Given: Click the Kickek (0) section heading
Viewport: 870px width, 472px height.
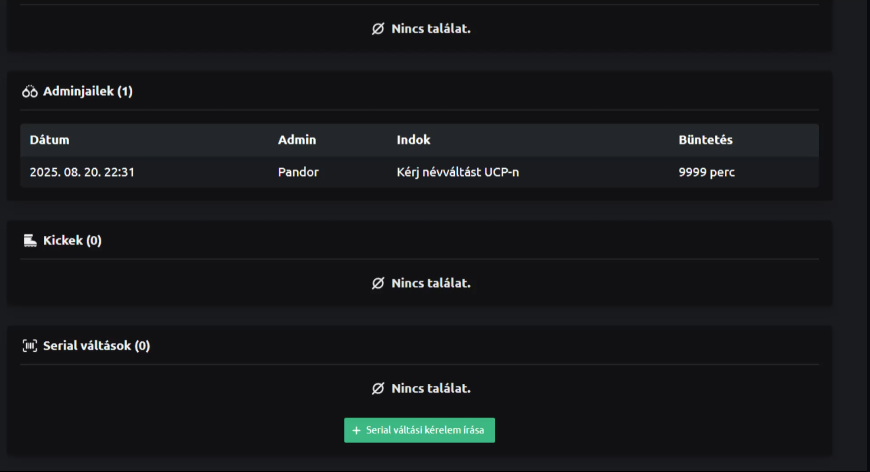Looking at the screenshot, I should (72, 241).
